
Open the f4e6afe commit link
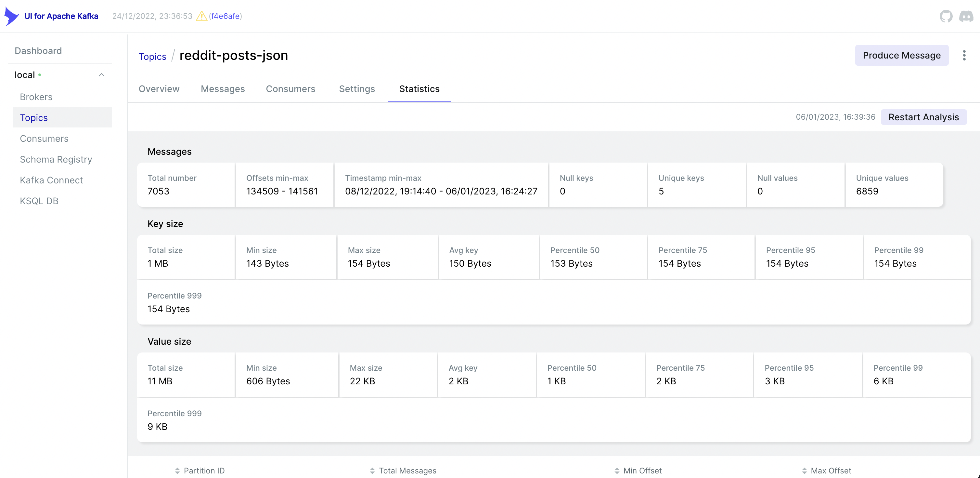(x=226, y=16)
